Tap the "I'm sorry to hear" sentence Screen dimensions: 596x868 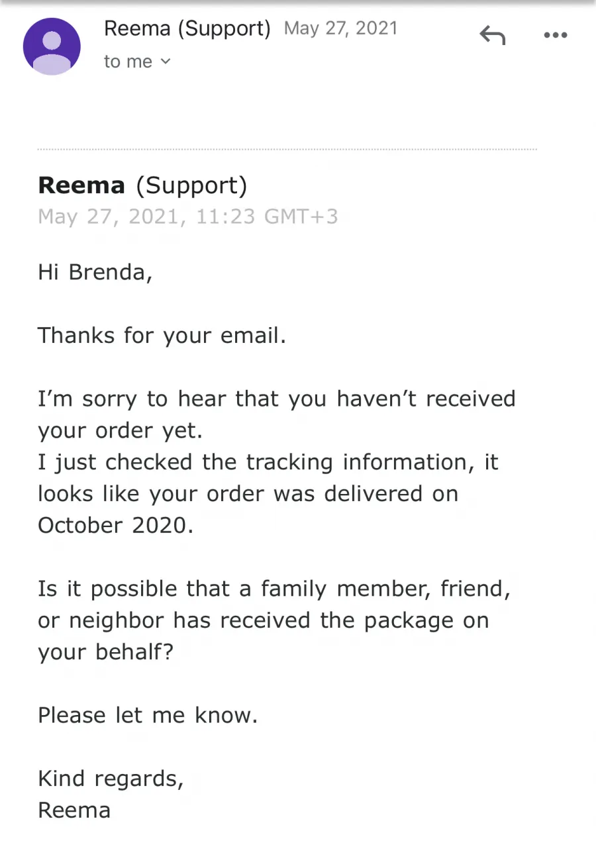[277, 414]
